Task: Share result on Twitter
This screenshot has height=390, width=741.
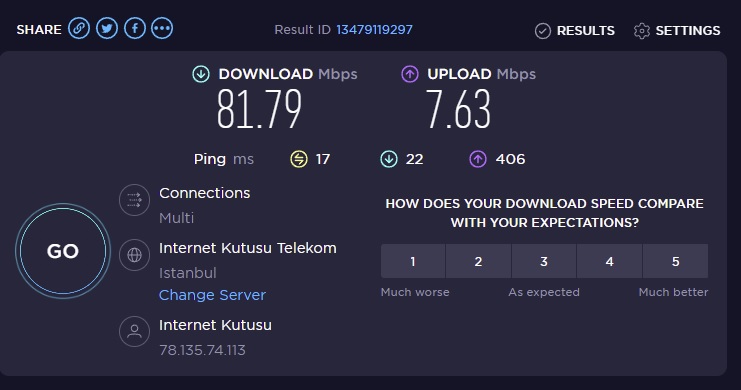Action: [x=107, y=29]
